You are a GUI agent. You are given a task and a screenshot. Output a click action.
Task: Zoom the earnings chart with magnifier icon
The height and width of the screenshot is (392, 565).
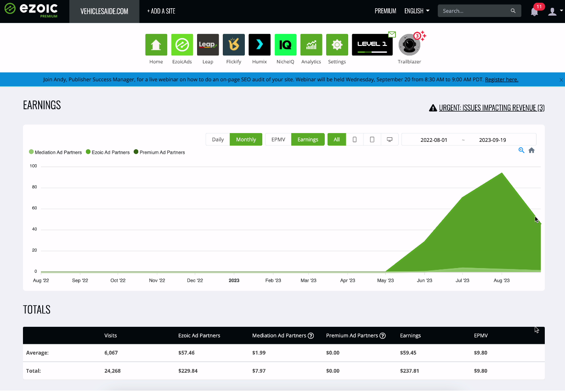(521, 150)
